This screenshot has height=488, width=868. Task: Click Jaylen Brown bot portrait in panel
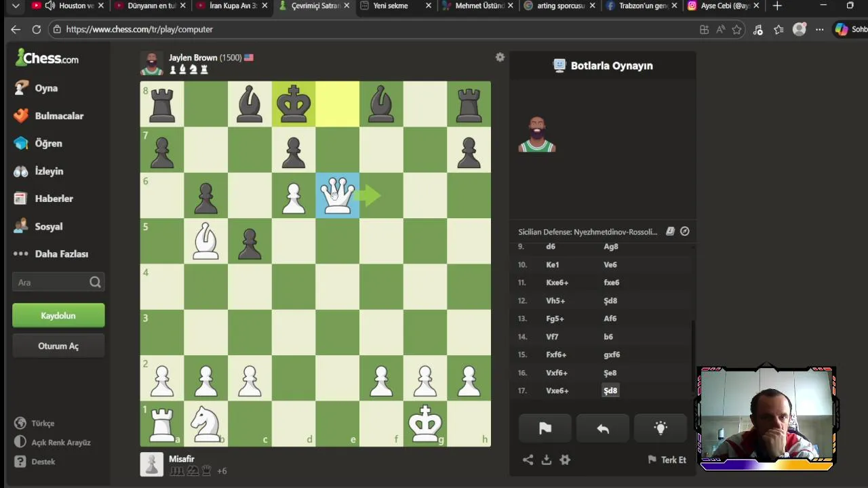(537, 134)
